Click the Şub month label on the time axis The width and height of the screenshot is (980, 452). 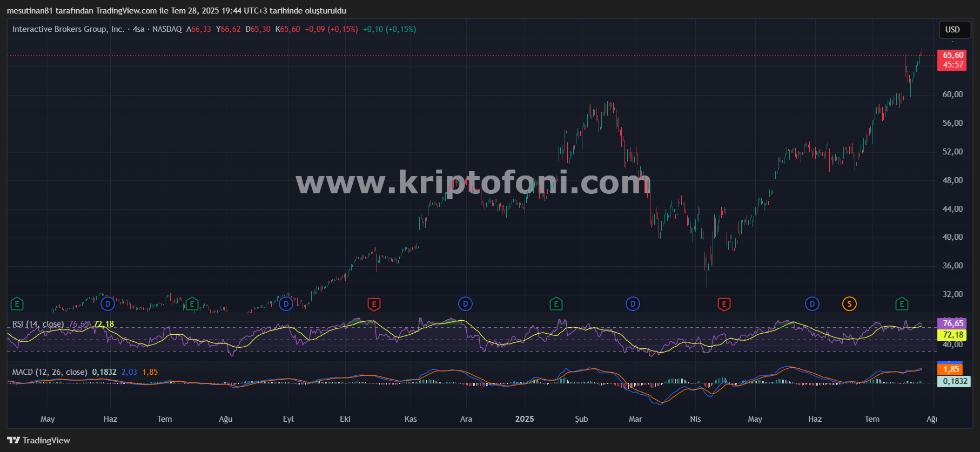click(581, 419)
